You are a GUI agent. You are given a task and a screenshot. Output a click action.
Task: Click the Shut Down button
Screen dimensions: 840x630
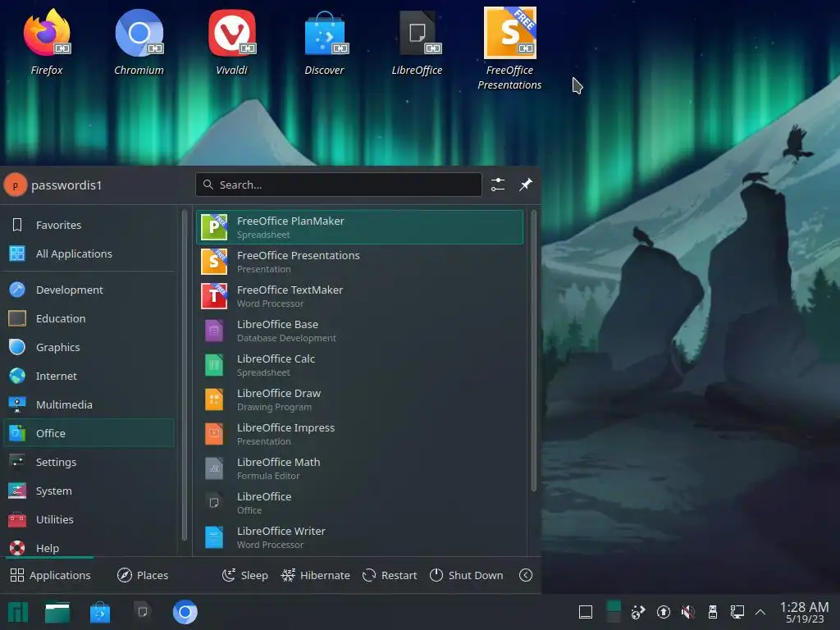point(466,575)
